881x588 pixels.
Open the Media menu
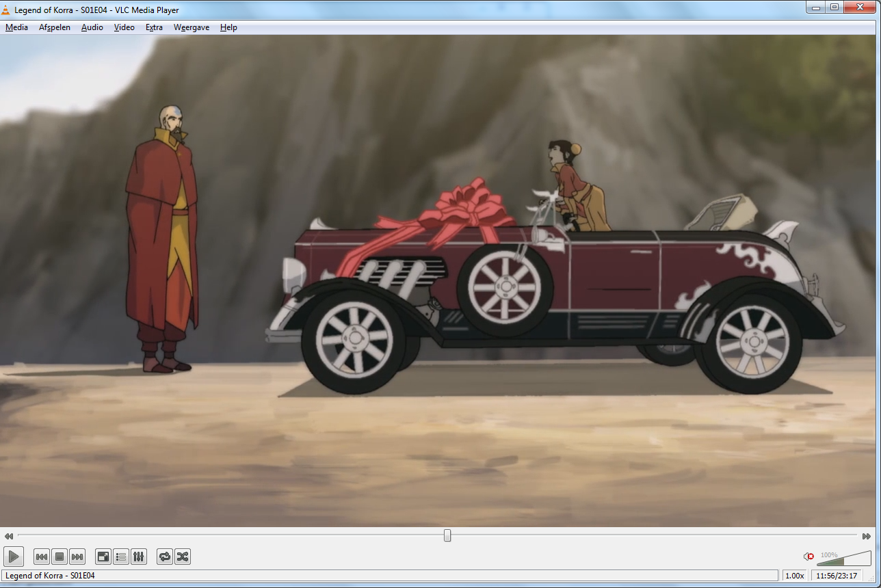point(16,27)
